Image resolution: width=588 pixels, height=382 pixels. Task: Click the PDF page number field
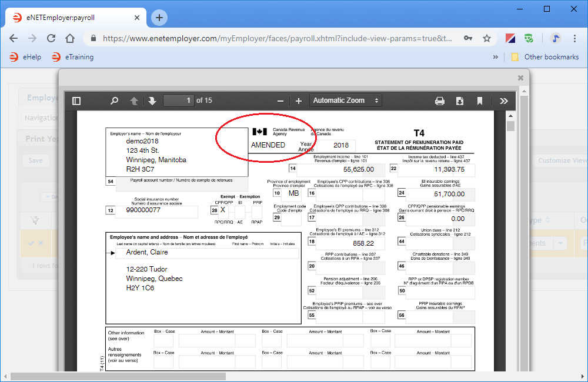[x=178, y=100]
